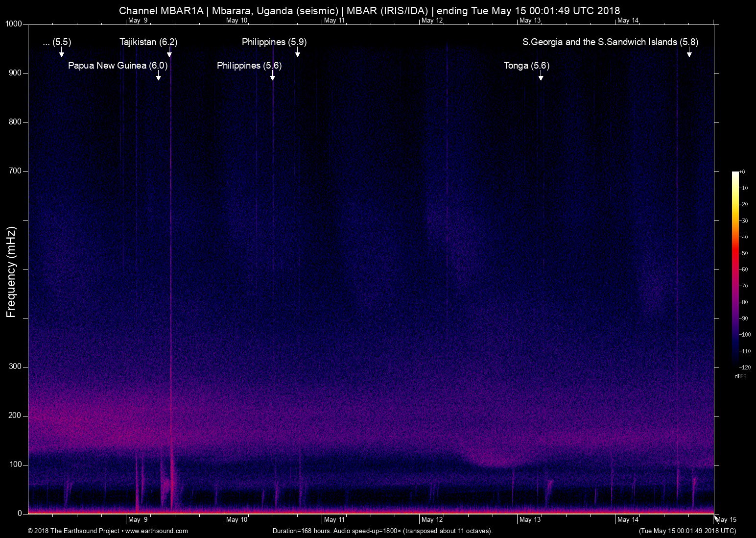Click the arrow below Tajikistan (6.2)
The image size is (756, 538).
pyautogui.click(x=169, y=53)
